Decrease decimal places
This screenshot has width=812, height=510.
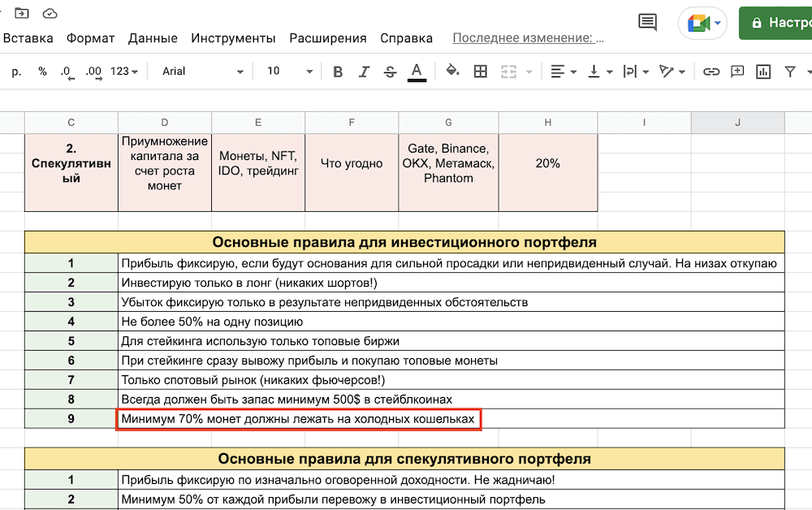[x=67, y=72]
